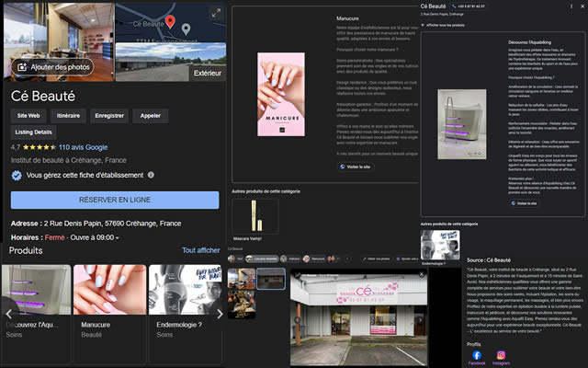Select the Intérieur photo filter chip
Viewport: 588px width, 368px height.
click(x=290, y=259)
